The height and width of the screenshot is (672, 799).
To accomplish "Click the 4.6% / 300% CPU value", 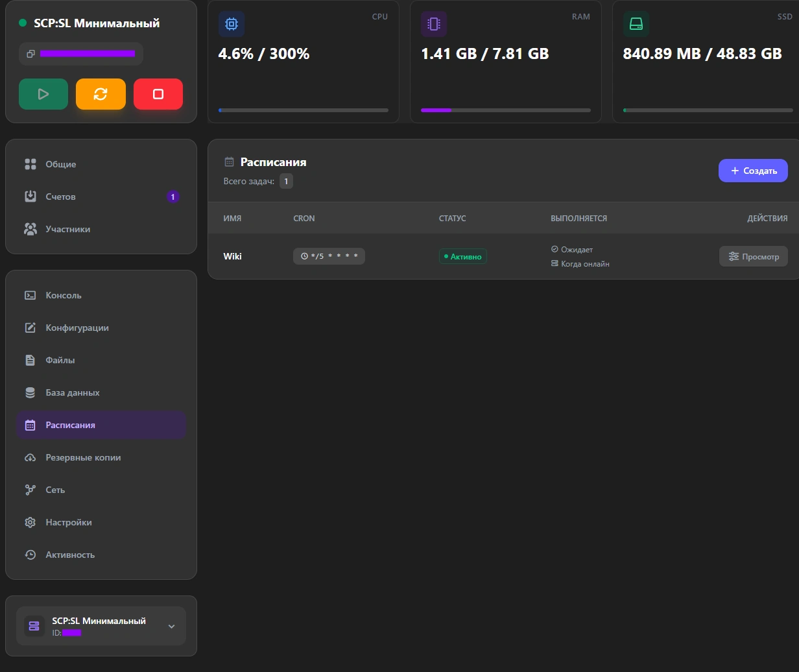I will [x=264, y=54].
